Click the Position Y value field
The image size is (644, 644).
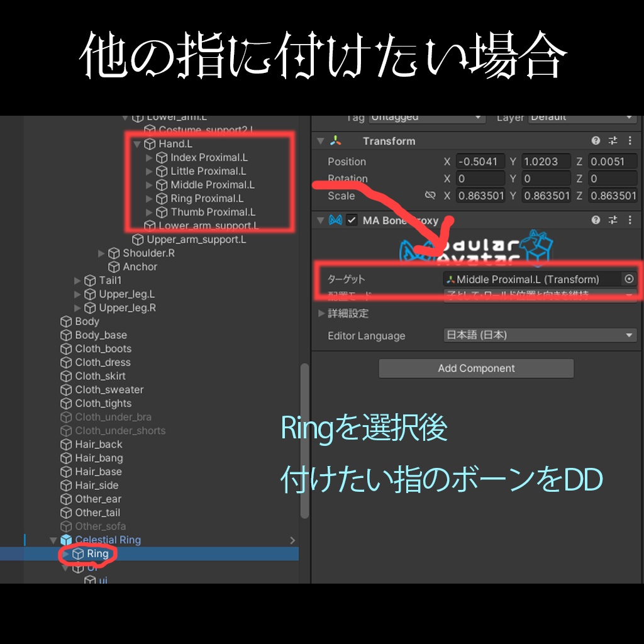(547, 162)
